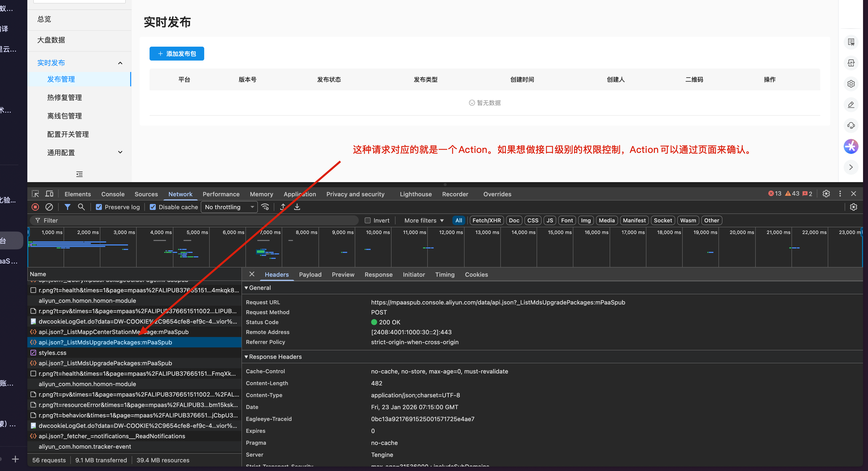Open the Console panel tab
The width and height of the screenshot is (868, 471).
113,194
